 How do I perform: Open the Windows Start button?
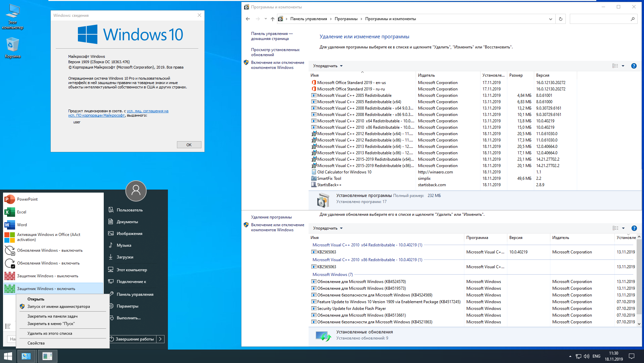coord(8,356)
